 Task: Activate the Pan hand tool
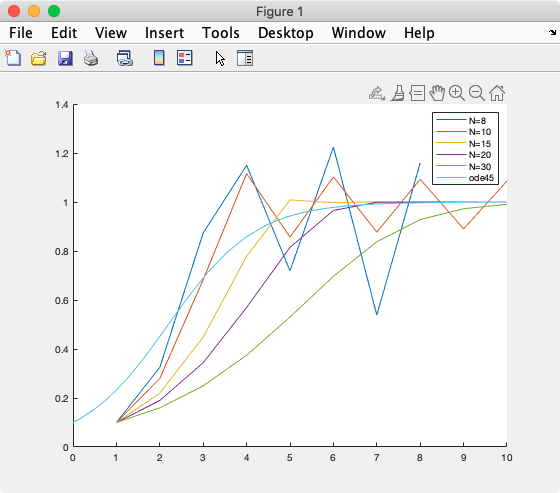coord(437,93)
